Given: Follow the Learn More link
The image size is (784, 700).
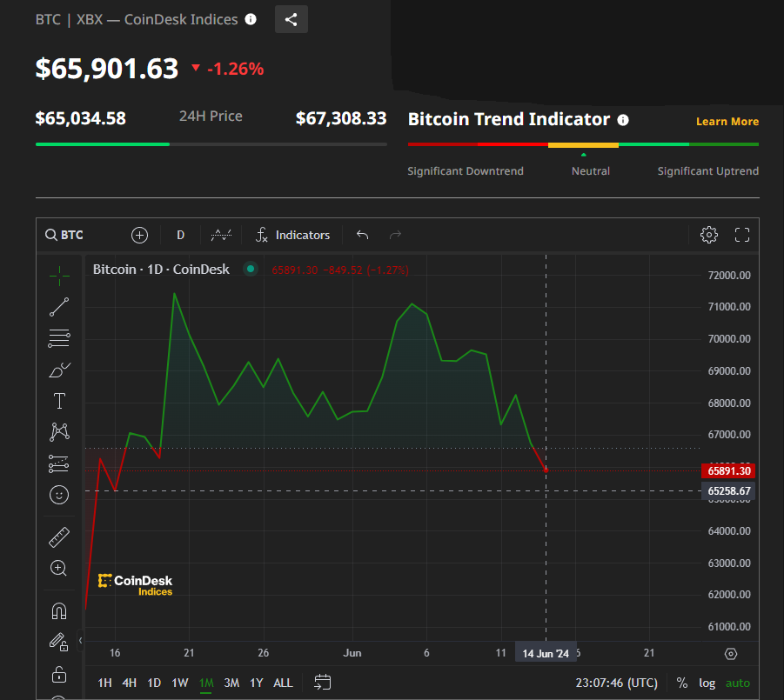Looking at the screenshot, I should pos(727,122).
